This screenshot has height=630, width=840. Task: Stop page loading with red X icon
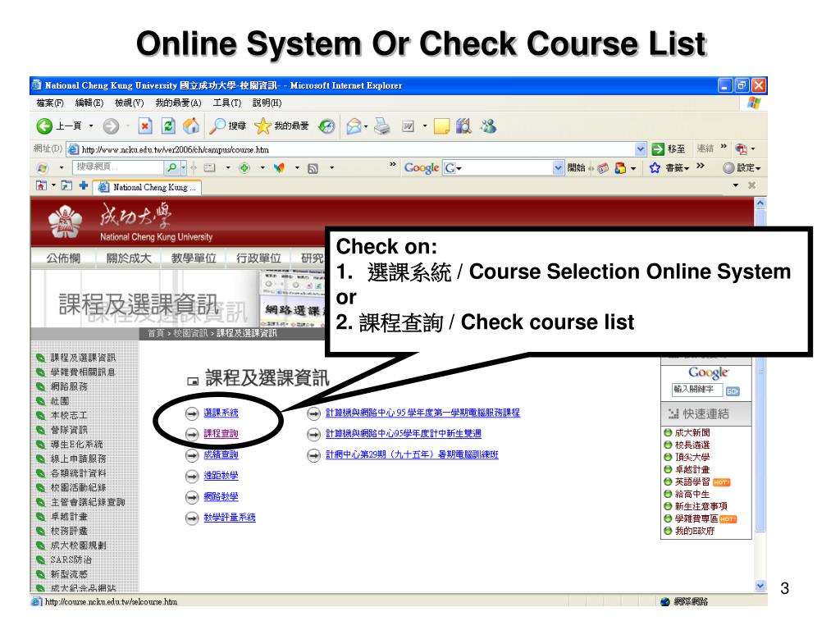(x=144, y=126)
